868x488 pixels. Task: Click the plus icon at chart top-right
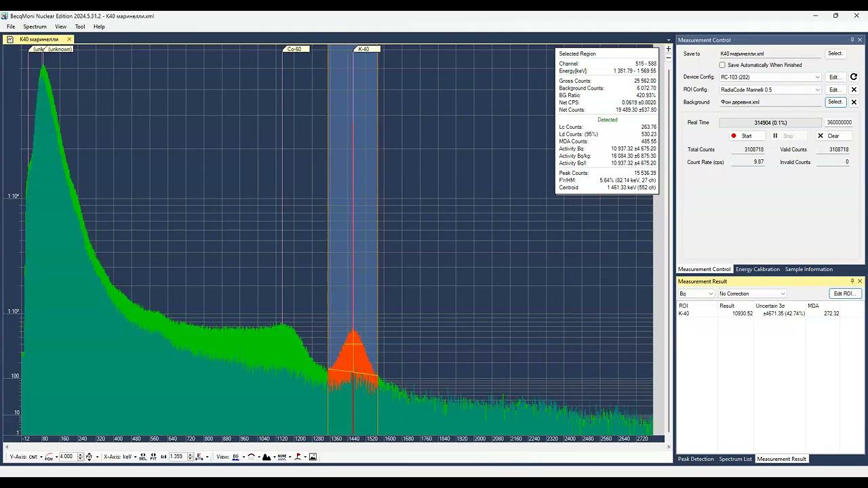pyautogui.click(x=669, y=49)
